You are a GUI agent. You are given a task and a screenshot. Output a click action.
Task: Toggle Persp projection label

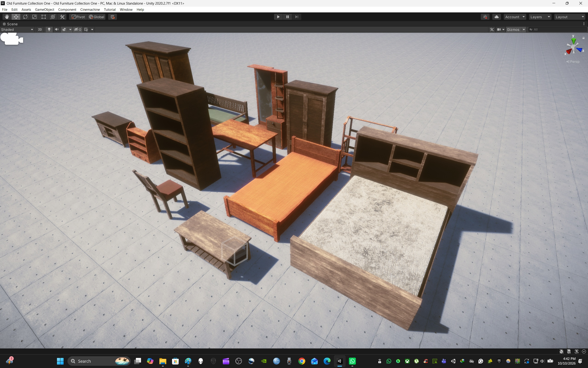pyautogui.click(x=573, y=62)
